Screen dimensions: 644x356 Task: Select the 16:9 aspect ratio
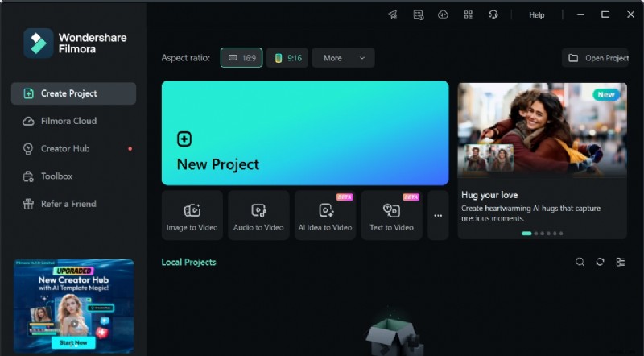click(x=242, y=58)
